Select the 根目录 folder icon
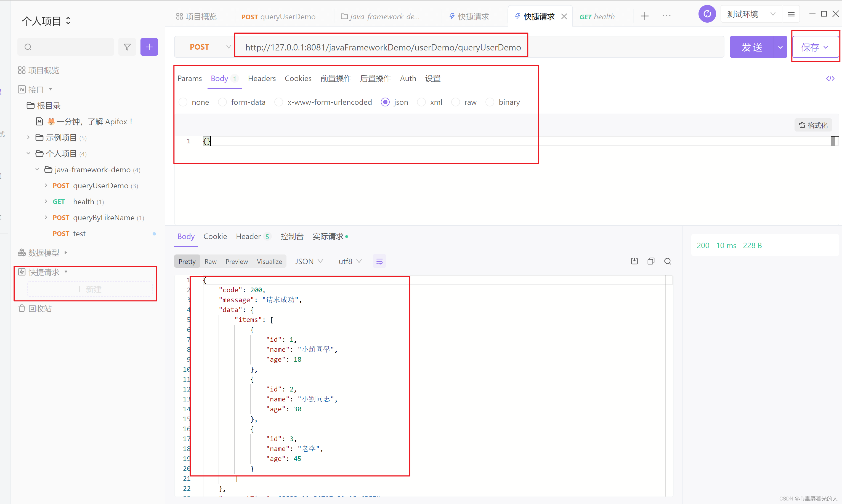 [31, 106]
